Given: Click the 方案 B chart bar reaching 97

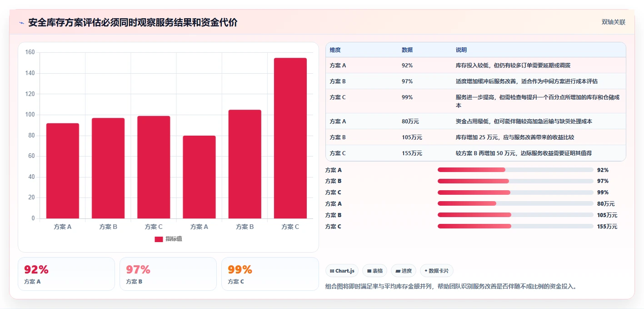Looking at the screenshot, I should coord(108,168).
